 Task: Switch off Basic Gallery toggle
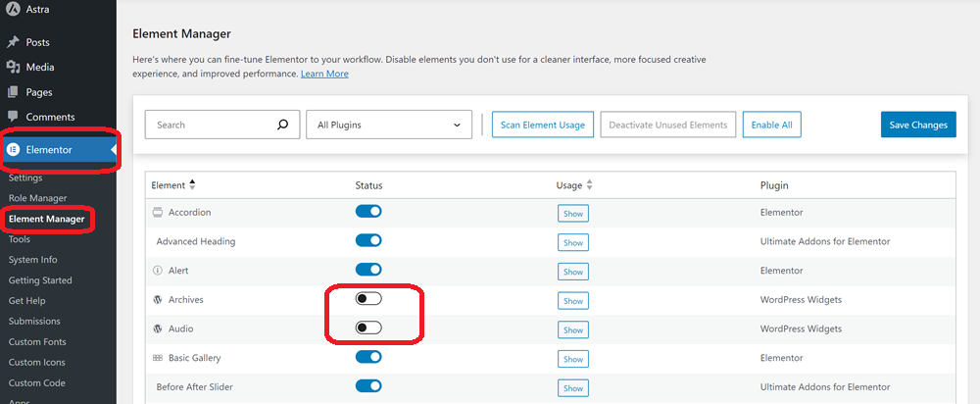point(368,357)
